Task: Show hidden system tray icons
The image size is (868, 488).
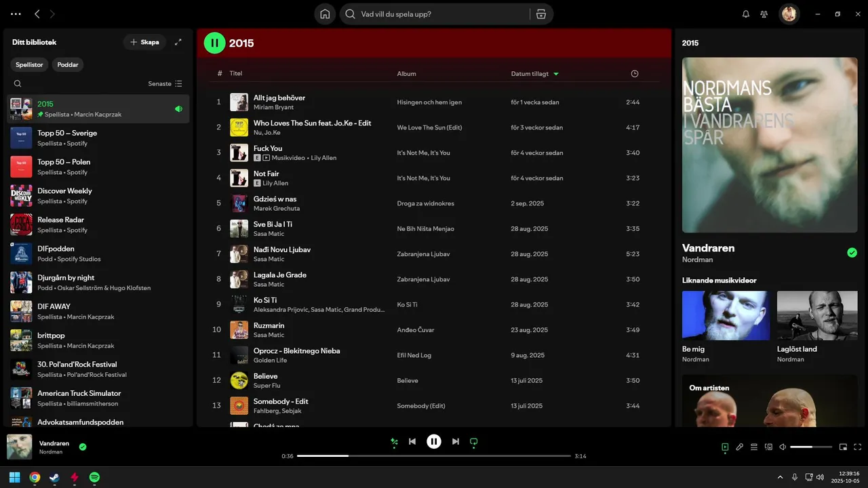Action: coord(780,477)
